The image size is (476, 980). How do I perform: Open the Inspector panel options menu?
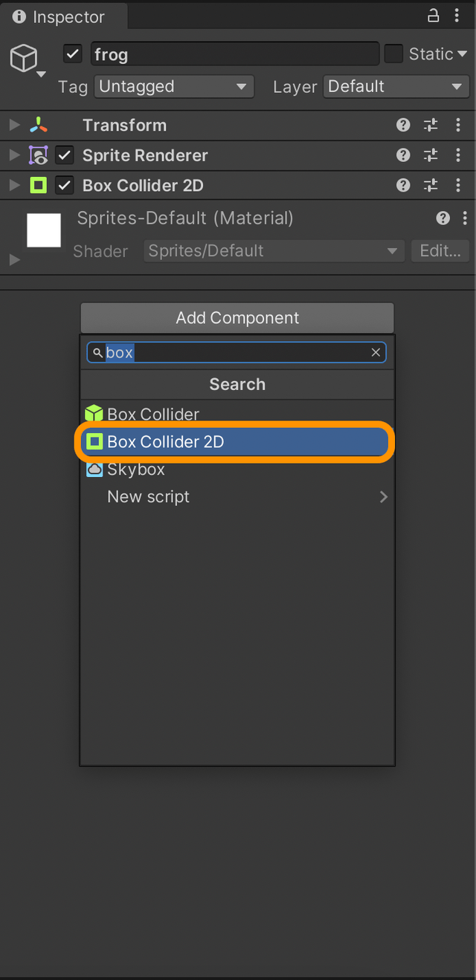pos(457,15)
